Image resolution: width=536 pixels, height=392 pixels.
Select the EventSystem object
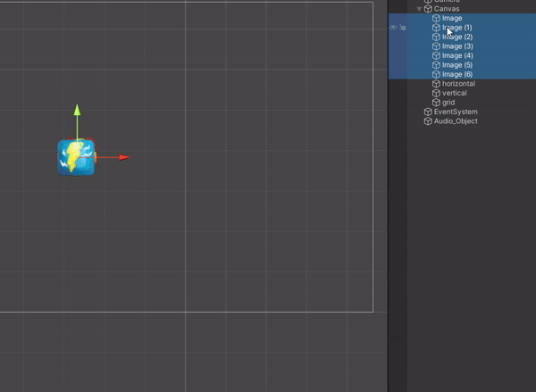pyautogui.click(x=456, y=112)
